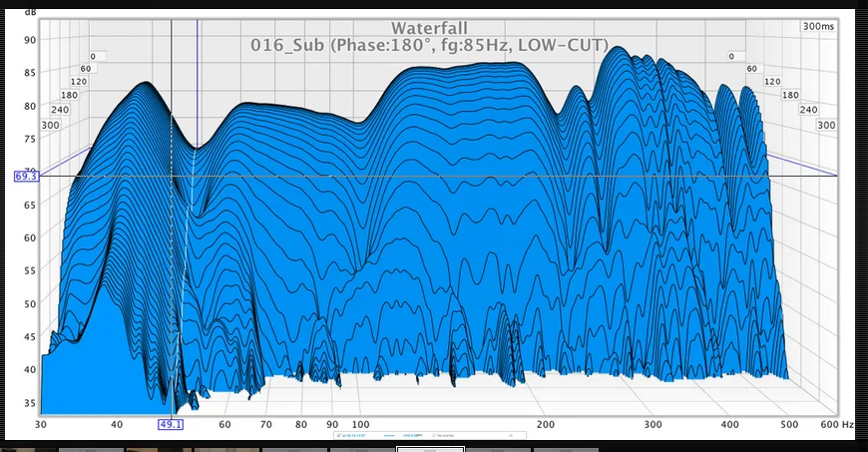
Task: Click the right time axis label 120
Action: 772,82
